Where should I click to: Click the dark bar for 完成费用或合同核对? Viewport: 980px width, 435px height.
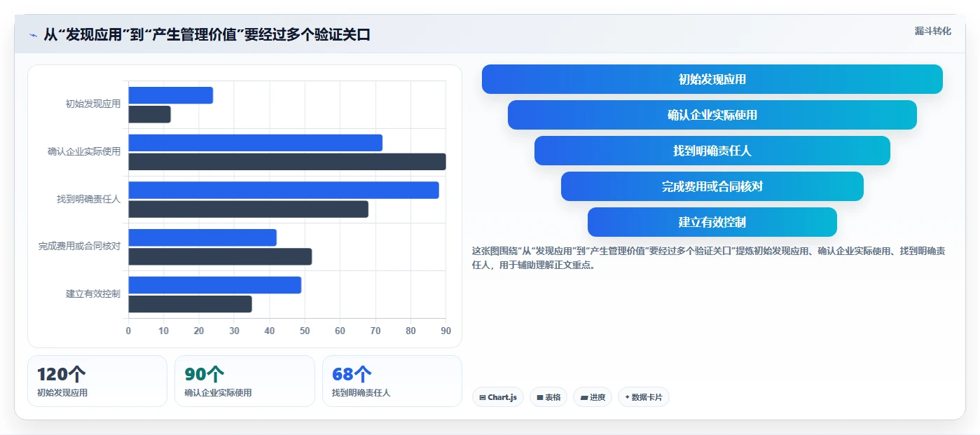(220, 256)
